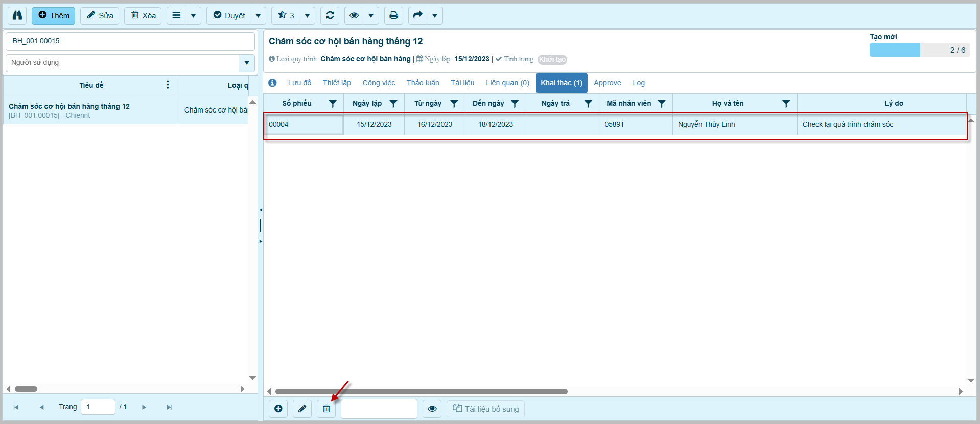Expand the Duyệt dropdown arrow
The image size is (980, 424).
[258, 15]
